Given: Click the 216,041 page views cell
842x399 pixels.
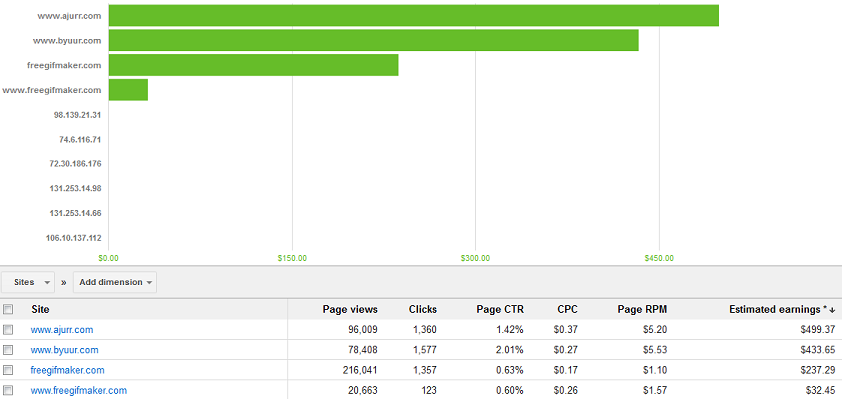Looking at the screenshot, I should pos(360,371).
